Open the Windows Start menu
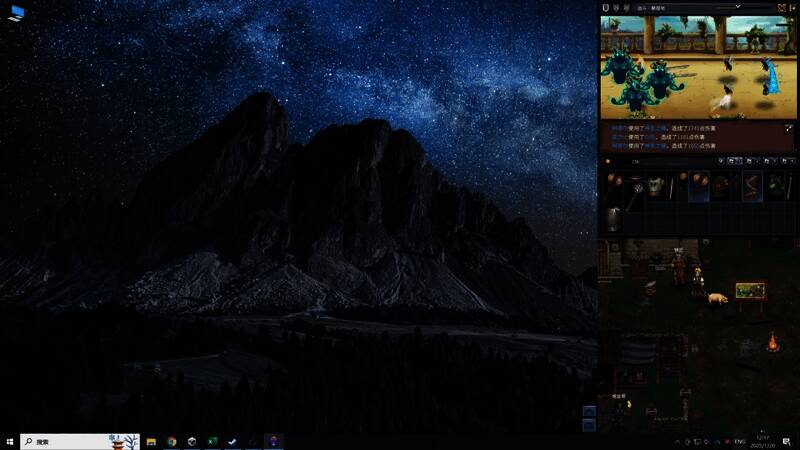The width and height of the screenshot is (800, 450). point(9,441)
